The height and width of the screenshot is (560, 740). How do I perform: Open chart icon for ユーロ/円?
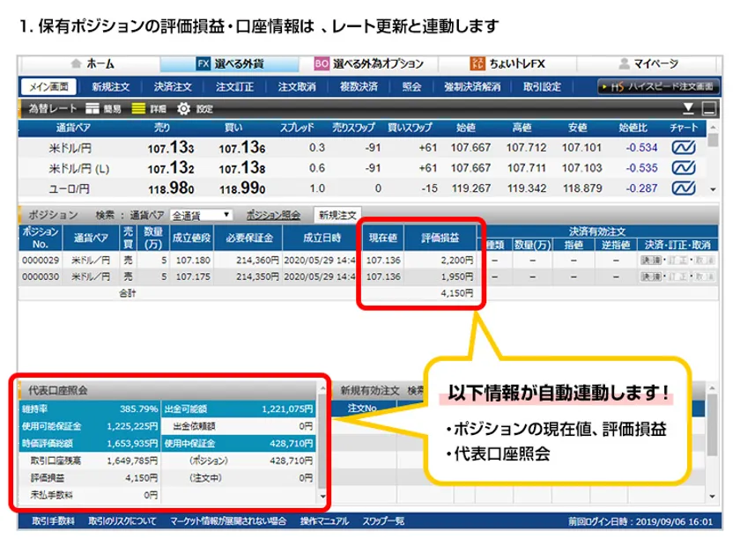(684, 188)
